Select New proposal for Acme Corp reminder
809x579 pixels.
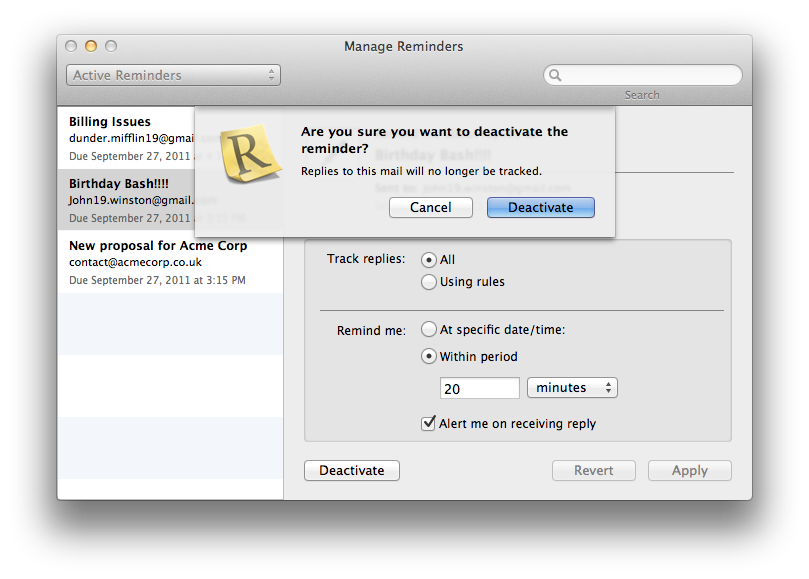coord(170,262)
